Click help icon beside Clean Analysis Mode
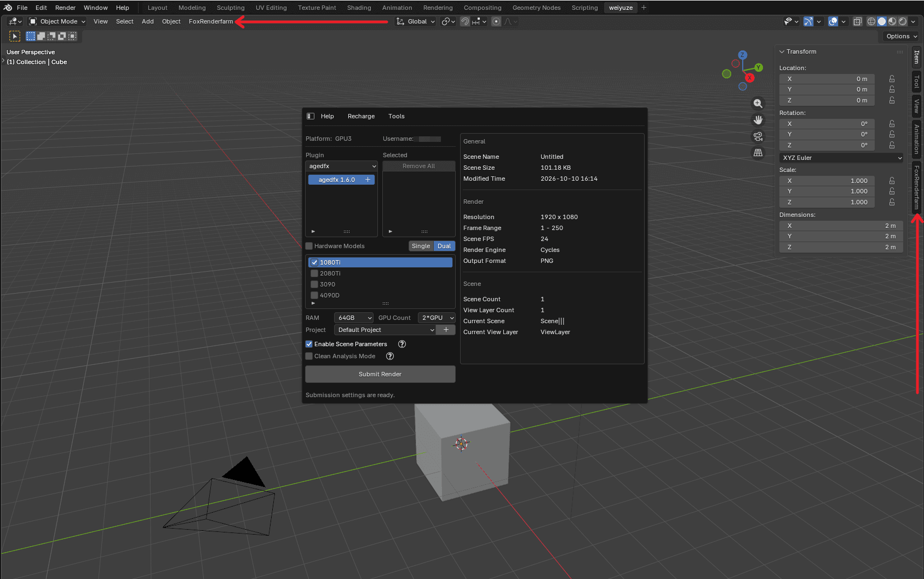The height and width of the screenshot is (579, 924). tap(390, 356)
